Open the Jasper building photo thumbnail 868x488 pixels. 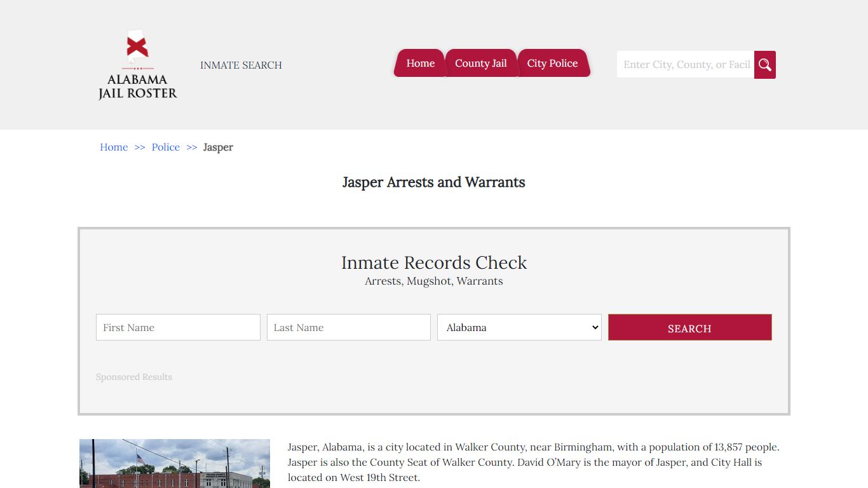(x=175, y=463)
